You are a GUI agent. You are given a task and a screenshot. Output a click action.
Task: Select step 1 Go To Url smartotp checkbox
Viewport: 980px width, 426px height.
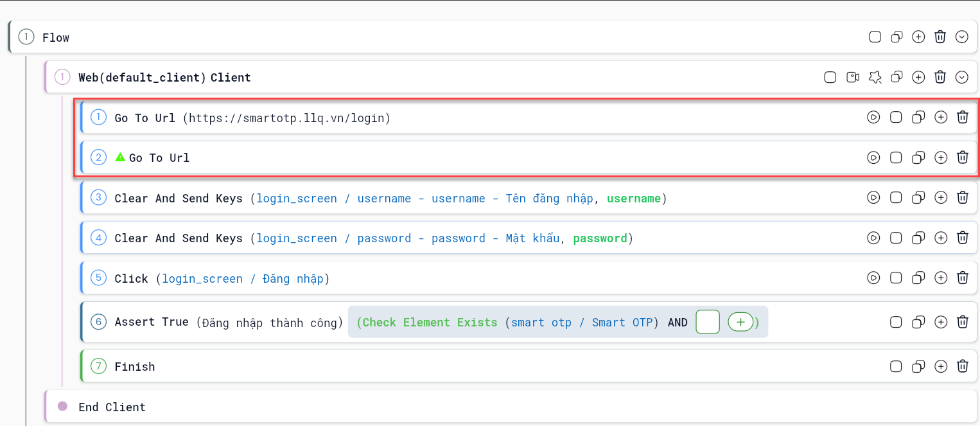click(x=896, y=117)
